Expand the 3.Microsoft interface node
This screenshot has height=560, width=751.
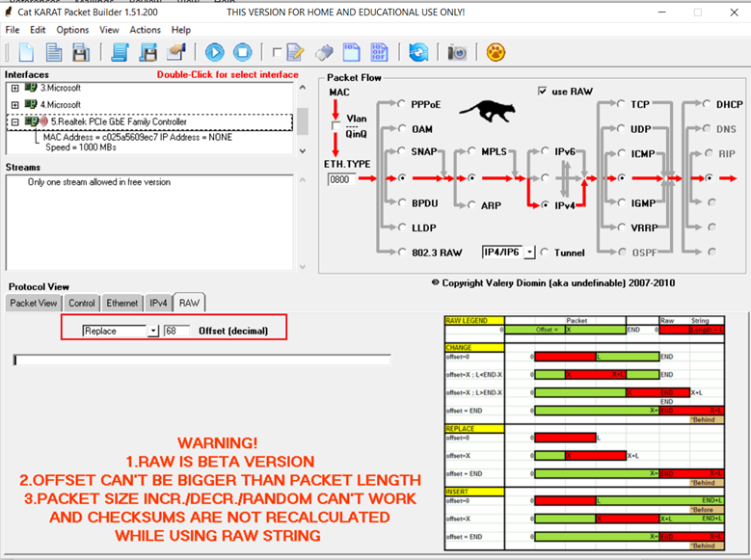tap(15, 89)
